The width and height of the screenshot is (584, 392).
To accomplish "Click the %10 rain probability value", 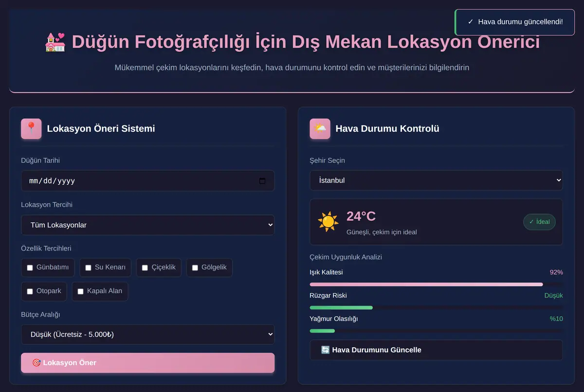I will point(556,319).
